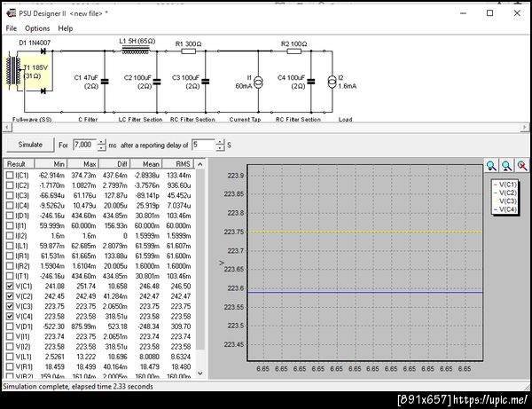The width and height of the screenshot is (532, 409).
Task: Uncheck the V(C4) result checkbox
Action: (x=10, y=317)
